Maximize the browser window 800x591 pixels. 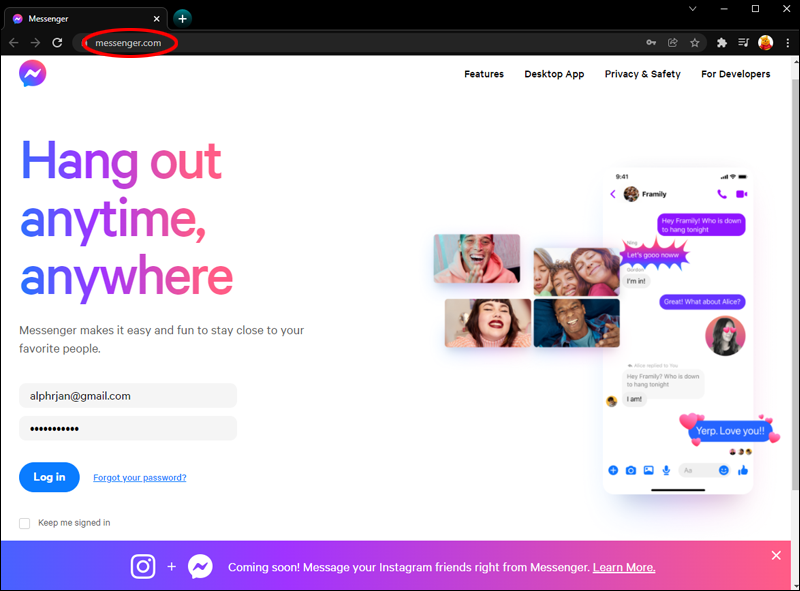coord(756,9)
